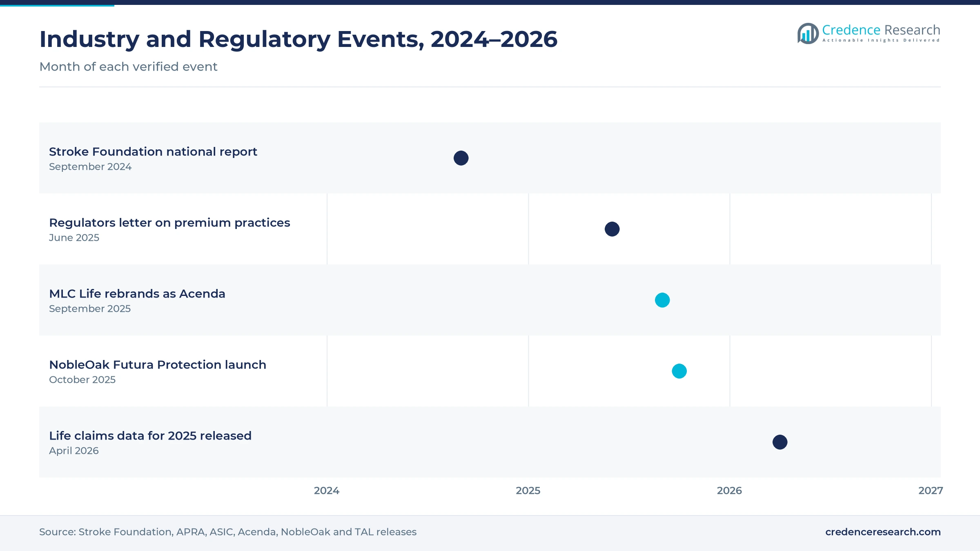Image resolution: width=980 pixels, height=551 pixels.
Task: Click the 'Credence Research' brand name text
Action: 881,30
